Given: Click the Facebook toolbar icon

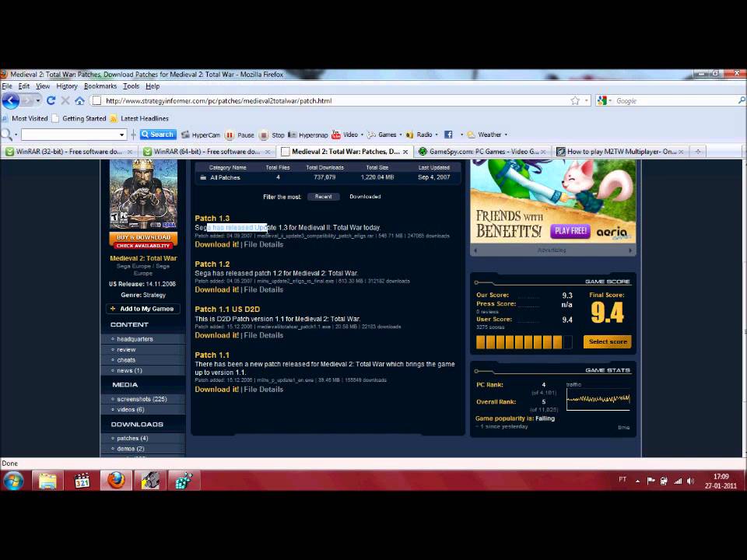Looking at the screenshot, I should (x=448, y=135).
